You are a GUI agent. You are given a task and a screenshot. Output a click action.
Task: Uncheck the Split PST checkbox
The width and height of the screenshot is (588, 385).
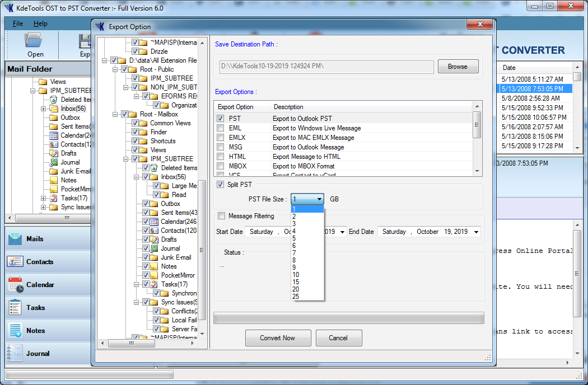(221, 185)
